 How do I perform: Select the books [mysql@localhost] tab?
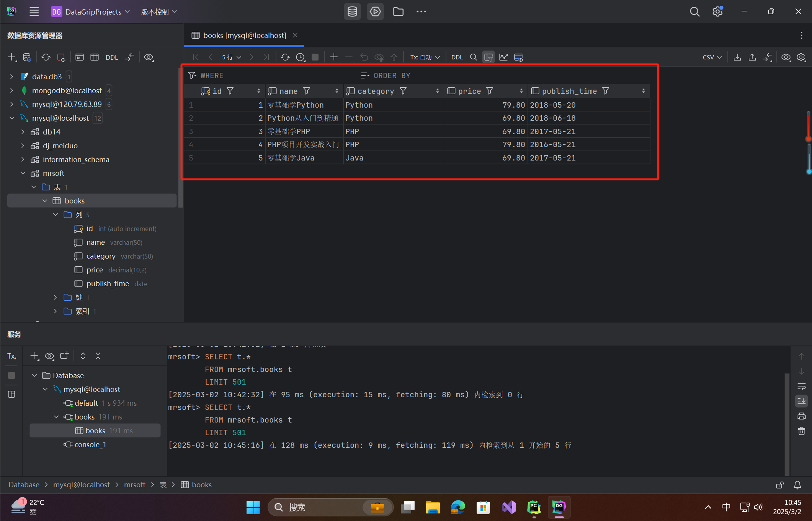tap(244, 35)
